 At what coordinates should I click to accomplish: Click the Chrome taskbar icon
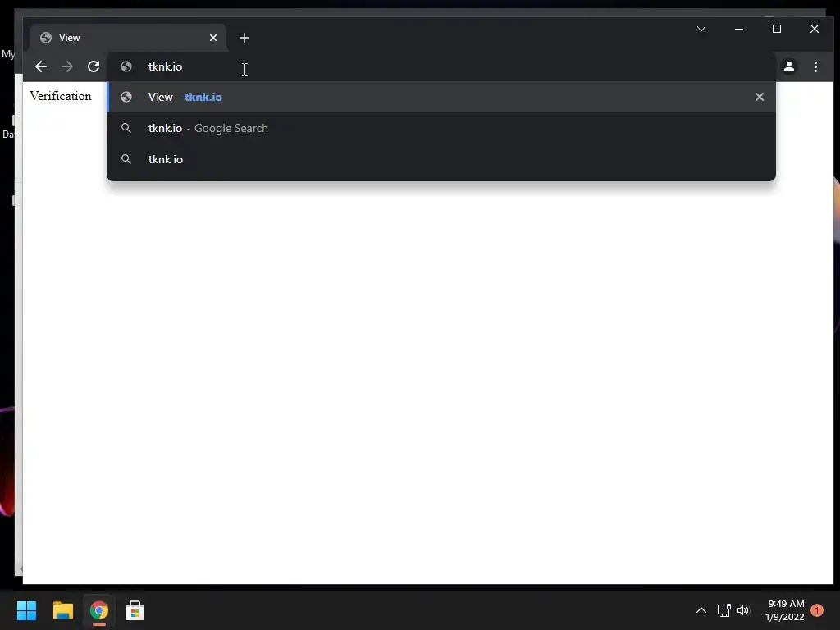[x=99, y=610]
